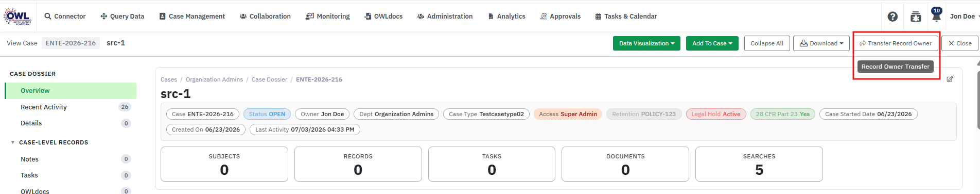Click the Collapse All button
This screenshot has height=194, width=980.
(x=767, y=43)
